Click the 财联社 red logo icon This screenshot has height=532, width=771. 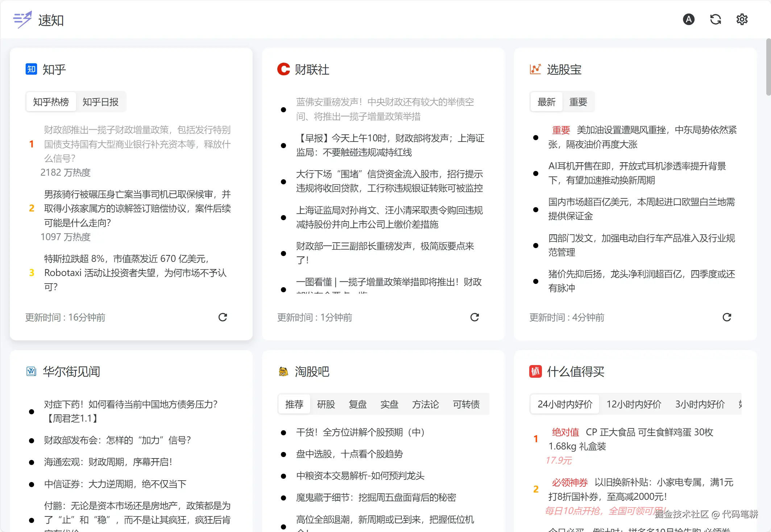click(283, 69)
